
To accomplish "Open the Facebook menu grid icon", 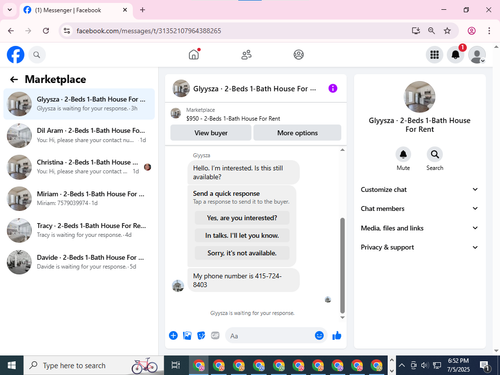I will tap(434, 55).
